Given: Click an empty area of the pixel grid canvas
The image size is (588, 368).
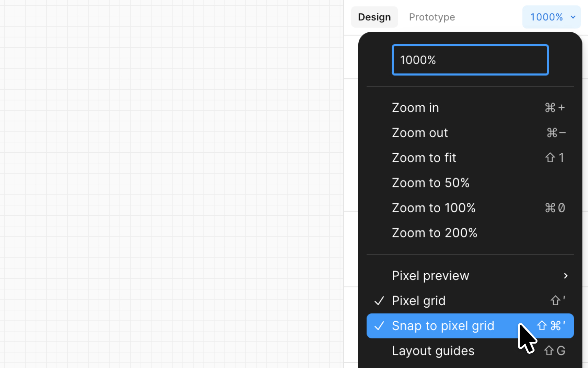Looking at the screenshot, I should (x=170, y=184).
